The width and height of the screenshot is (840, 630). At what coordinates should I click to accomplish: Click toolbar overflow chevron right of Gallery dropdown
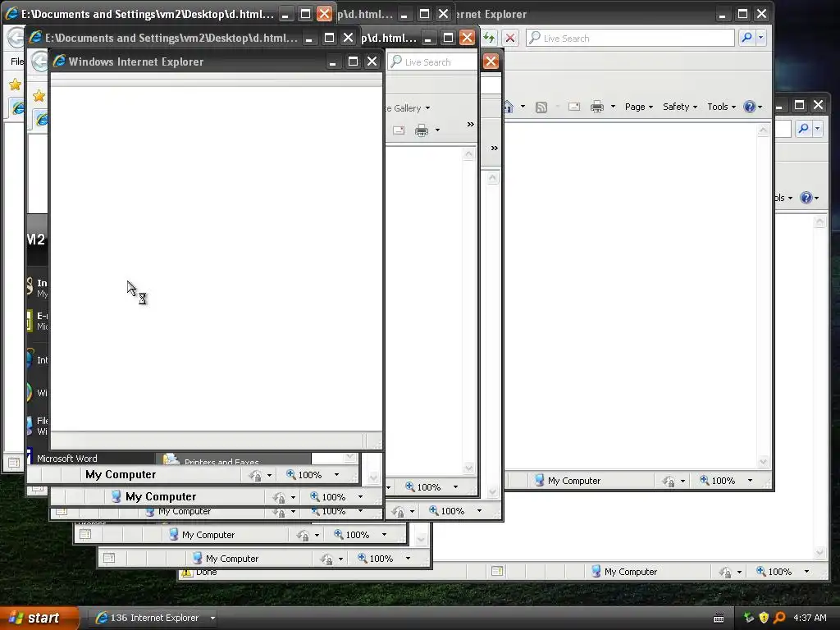click(x=470, y=125)
